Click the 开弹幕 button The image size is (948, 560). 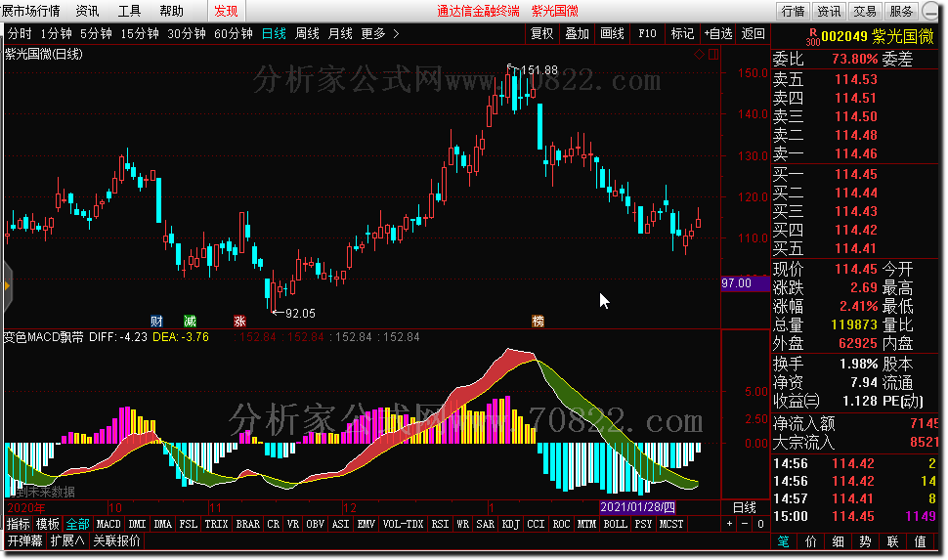(x=24, y=540)
